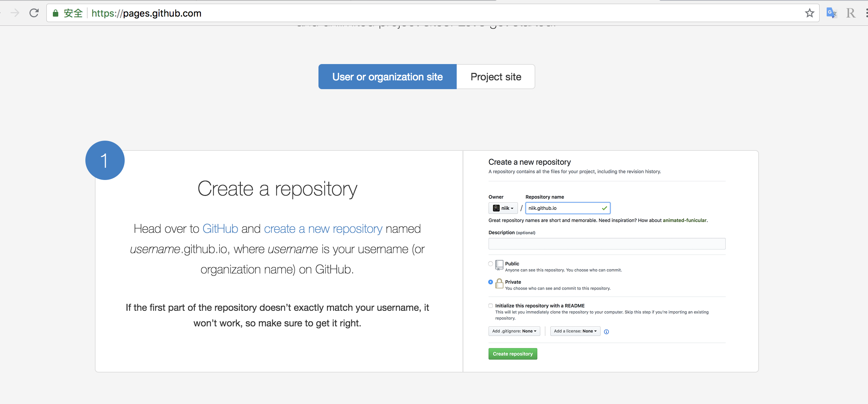868x404 pixels.
Task: Click the animated-funicular name suggestion
Action: [x=684, y=220]
